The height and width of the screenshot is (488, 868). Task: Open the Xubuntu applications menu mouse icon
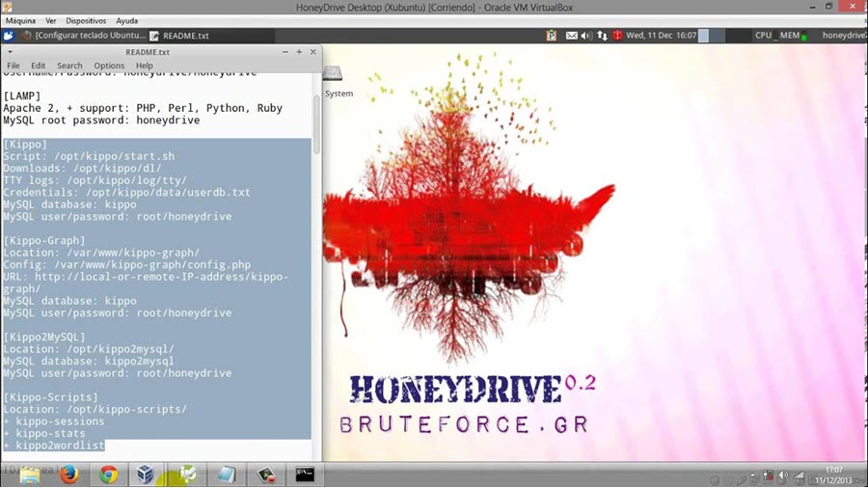point(9,36)
